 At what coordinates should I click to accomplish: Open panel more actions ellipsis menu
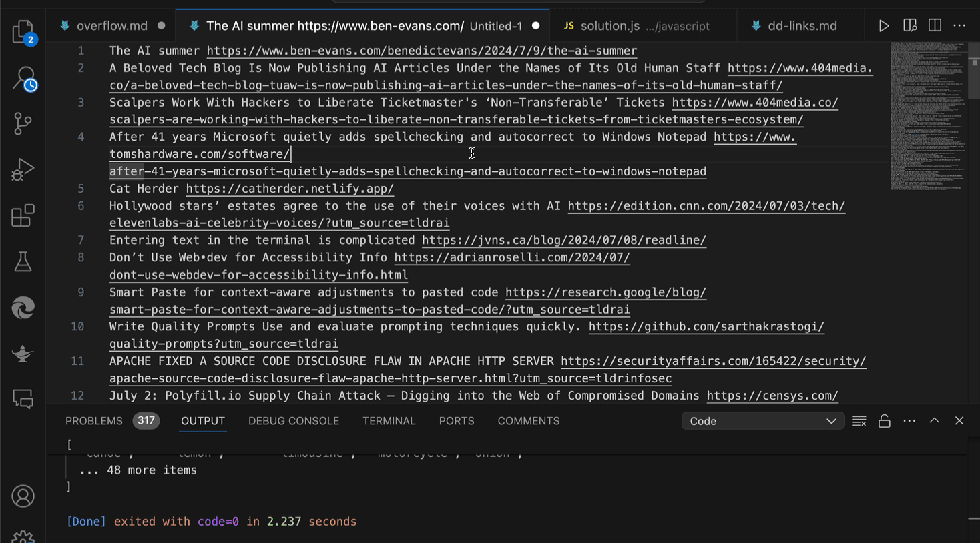point(909,421)
